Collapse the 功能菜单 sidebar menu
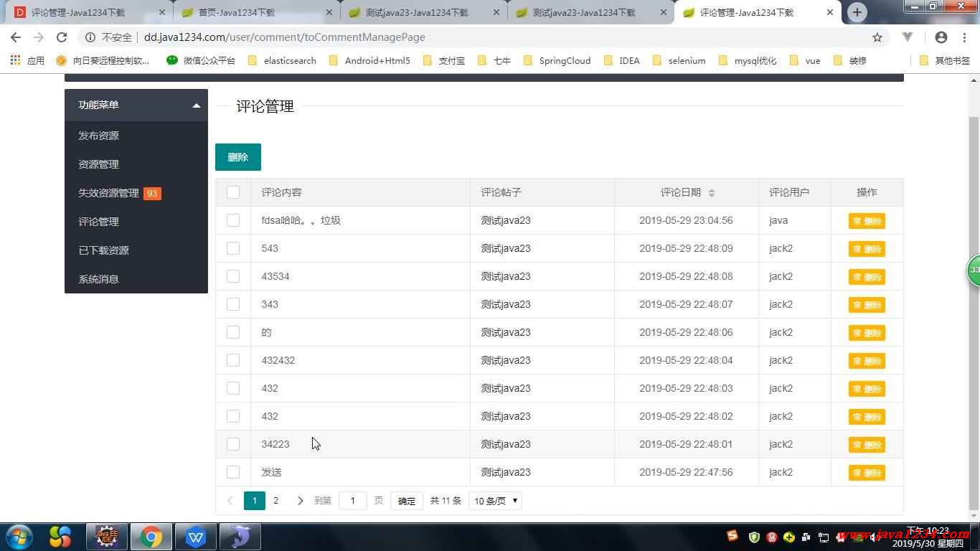This screenshot has width=980, height=551. 136,105
